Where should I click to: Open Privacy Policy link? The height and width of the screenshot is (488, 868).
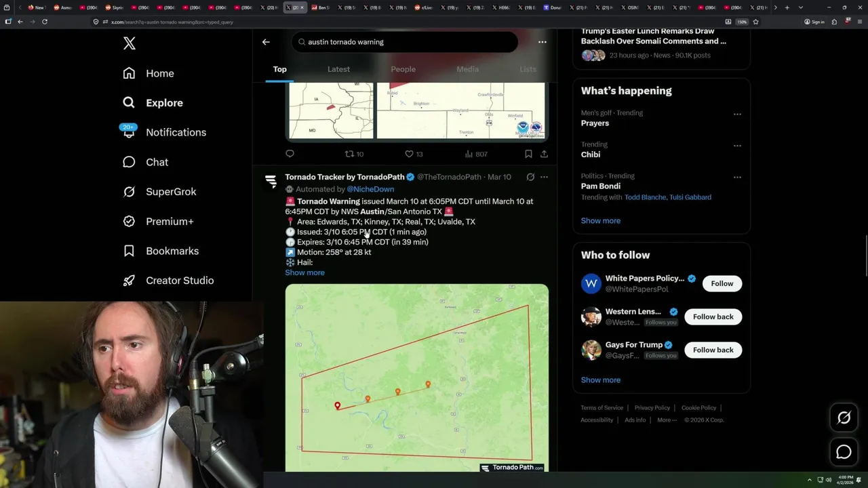point(652,408)
